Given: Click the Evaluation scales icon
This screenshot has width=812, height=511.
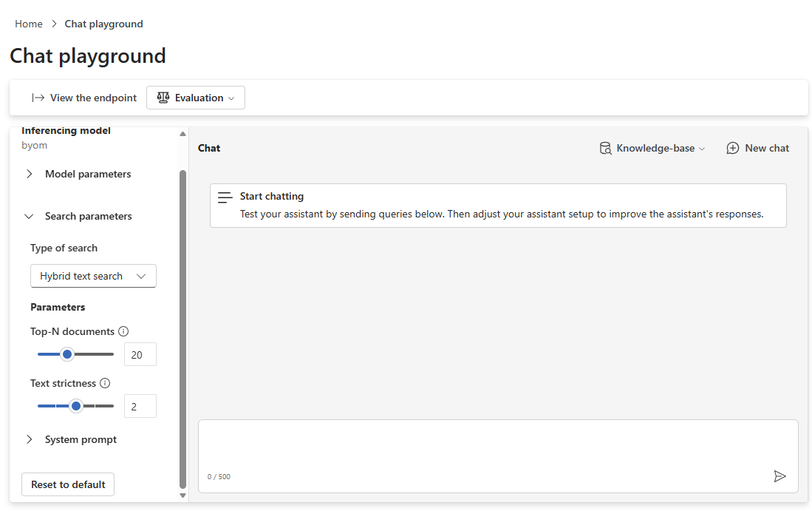Looking at the screenshot, I should pyautogui.click(x=163, y=98).
